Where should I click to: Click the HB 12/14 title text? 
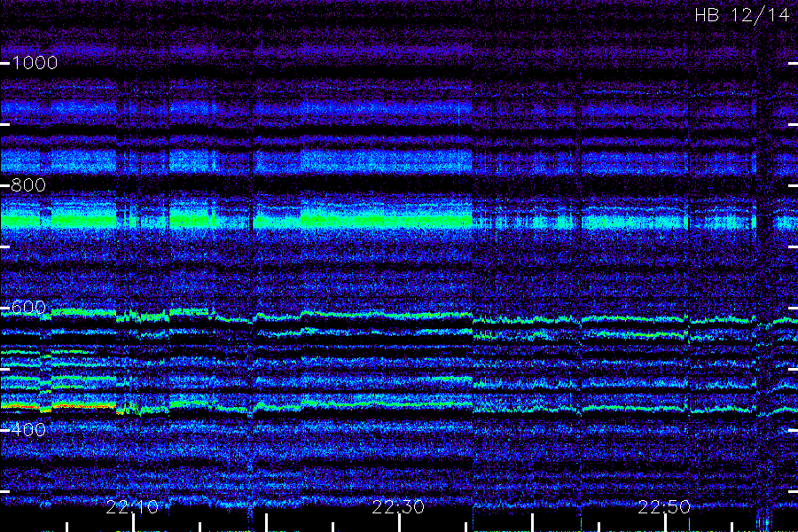pos(741,15)
